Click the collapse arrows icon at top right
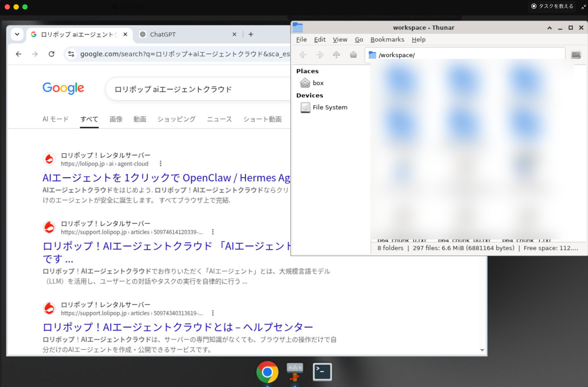588x387 pixels. pyautogui.click(x=583, y=7)
